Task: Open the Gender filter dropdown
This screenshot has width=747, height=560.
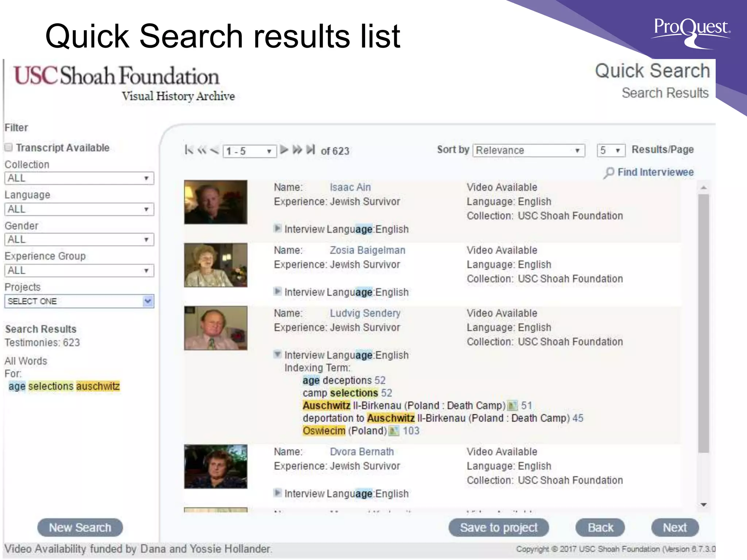Action: [79, 240]
